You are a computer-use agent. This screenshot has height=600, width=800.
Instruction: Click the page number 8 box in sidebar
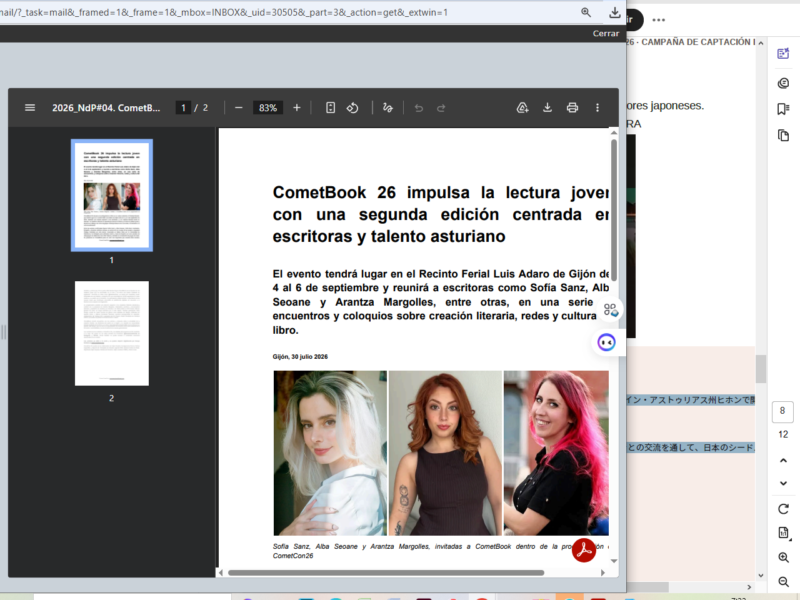[782, 411]
